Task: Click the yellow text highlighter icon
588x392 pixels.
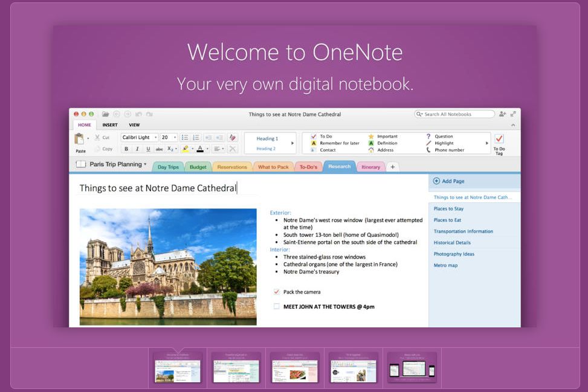Action: click(x=186, y=149)
